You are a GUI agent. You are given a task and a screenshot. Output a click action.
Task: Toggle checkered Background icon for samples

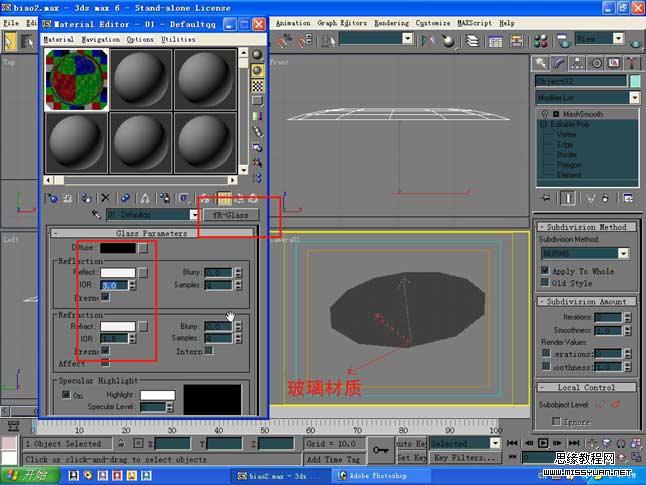(257, 86)
